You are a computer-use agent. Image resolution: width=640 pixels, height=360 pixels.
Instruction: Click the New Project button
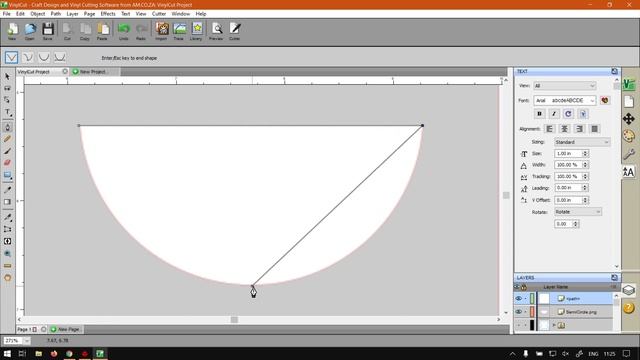[x=89, y=72]
